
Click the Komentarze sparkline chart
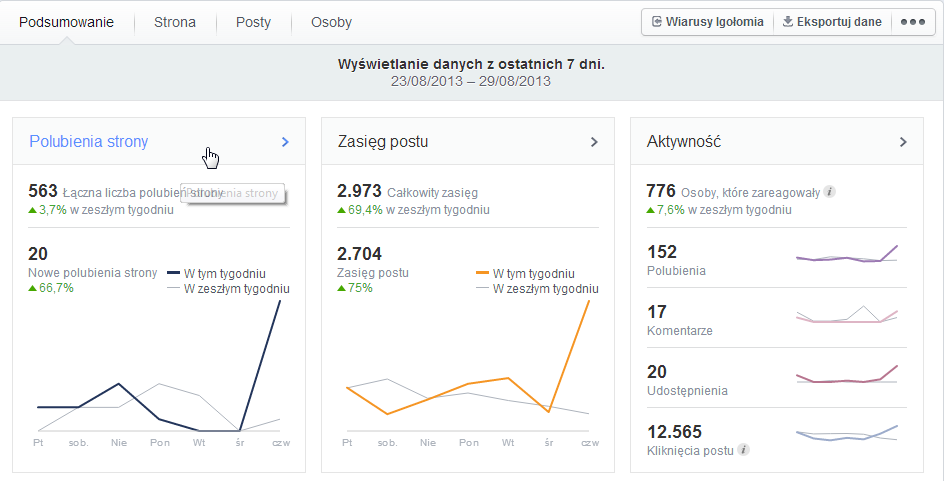point(847,314)
